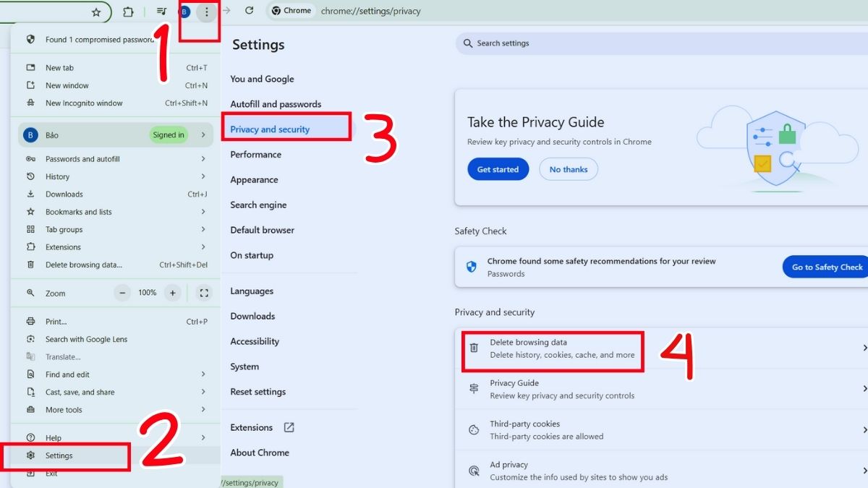
Task: Open Autofill and passwords section
Action: tap(276, 104)
